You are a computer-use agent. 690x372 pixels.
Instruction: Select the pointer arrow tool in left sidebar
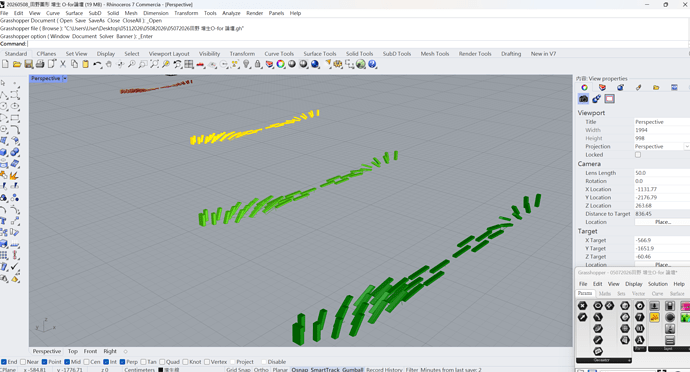tap(4, 83)
